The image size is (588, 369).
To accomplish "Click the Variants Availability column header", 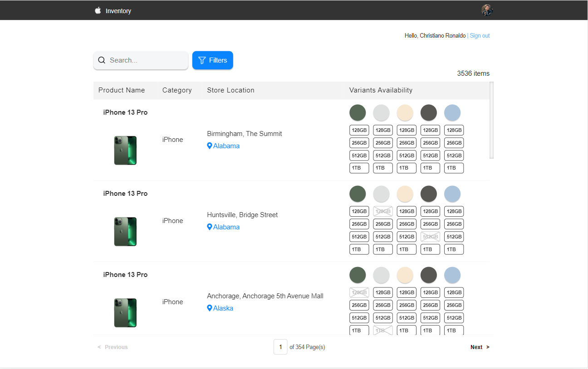I will click(x=381, y=90).
